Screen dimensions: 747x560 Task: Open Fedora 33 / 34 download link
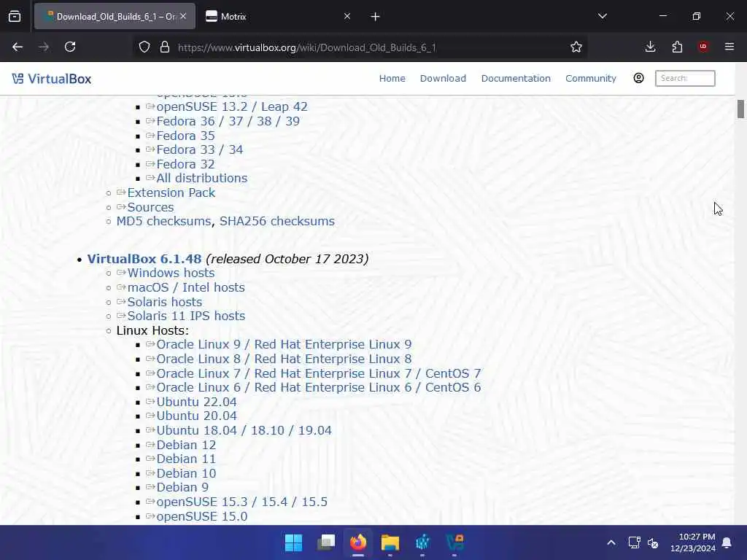200,149
